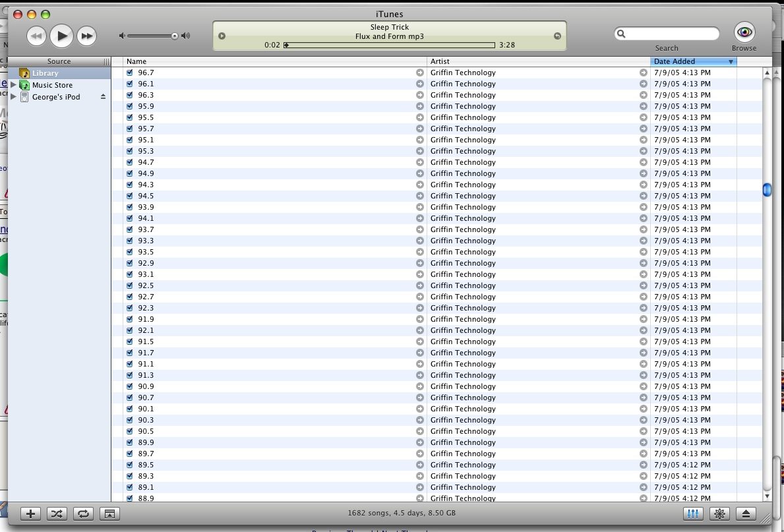Uncheck the checkbox for track 91.9

point(130,319)
